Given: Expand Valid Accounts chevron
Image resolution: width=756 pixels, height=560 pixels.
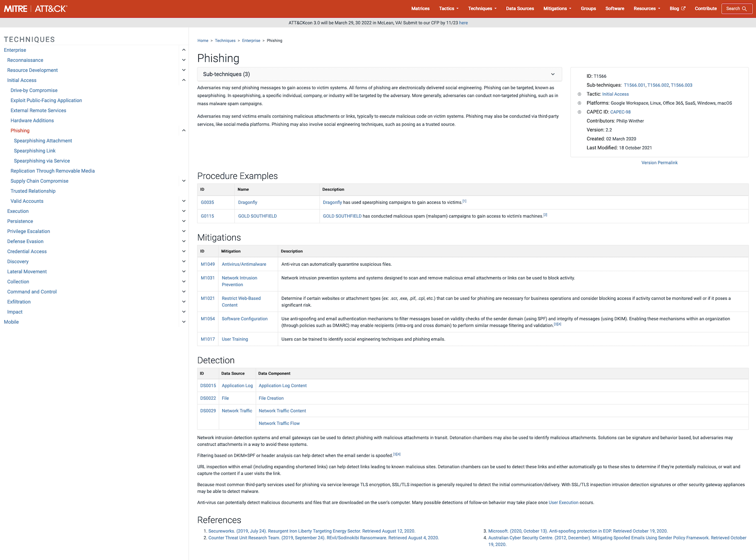Looking at the screenshot, I should point(184,201).
